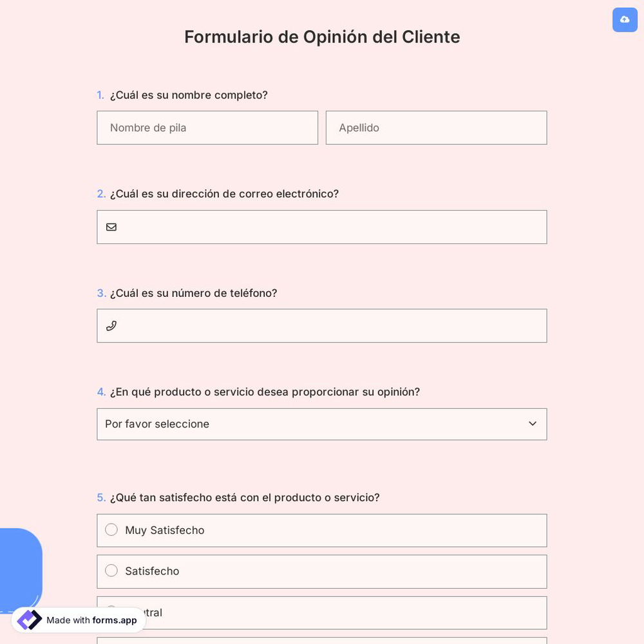644x644 pixels.
Task: Click the phone number input field
Action: (322, 326)
